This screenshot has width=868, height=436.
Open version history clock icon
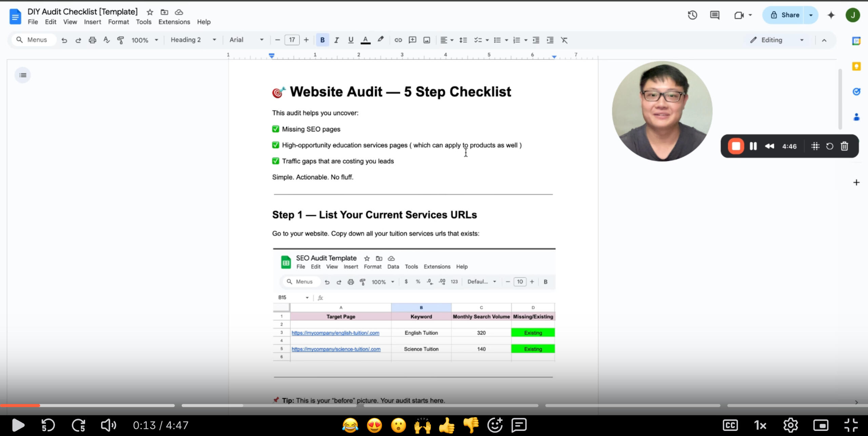click(692, 15)
